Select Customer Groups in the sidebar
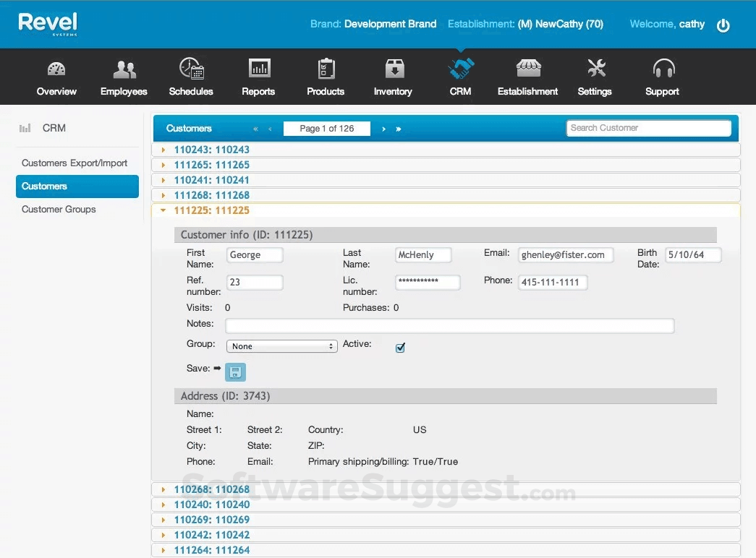 (59, 209)
